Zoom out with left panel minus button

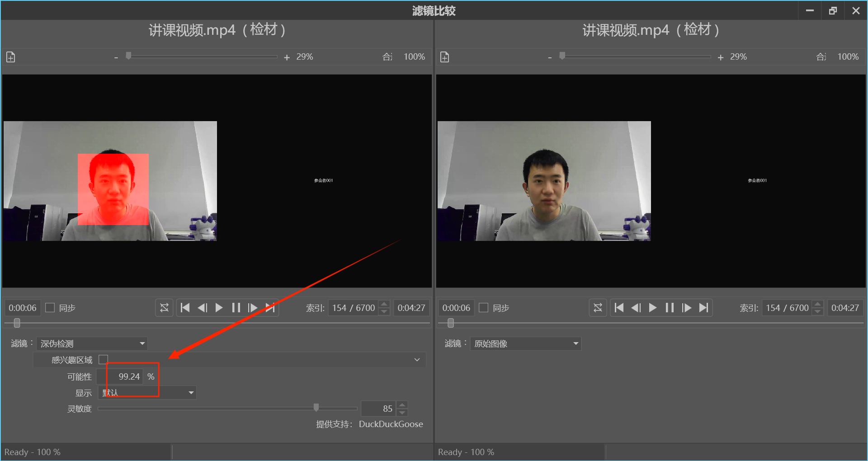point(116,57)
